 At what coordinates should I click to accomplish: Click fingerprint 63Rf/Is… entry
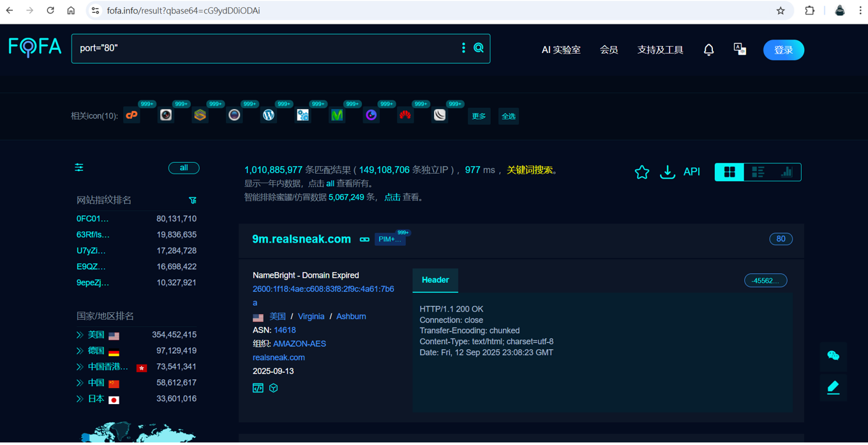click(x=93, y=235)
